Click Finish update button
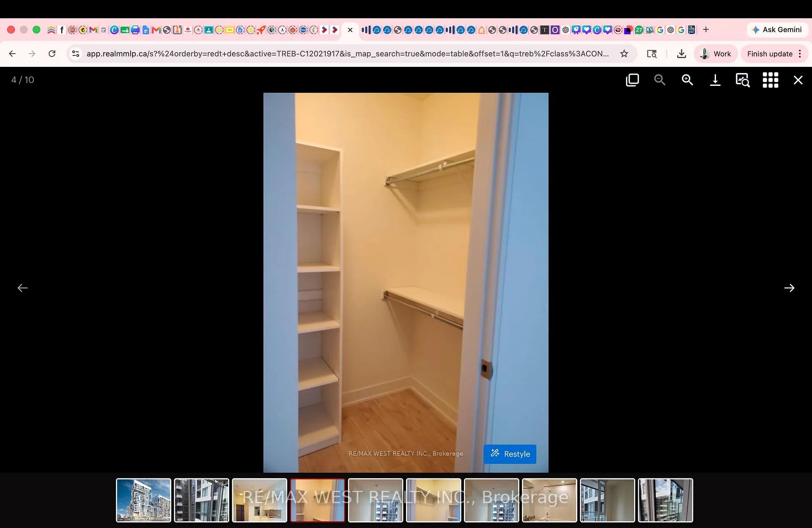Viewport: 812px width, 528px height. click(x=770, y=54)
